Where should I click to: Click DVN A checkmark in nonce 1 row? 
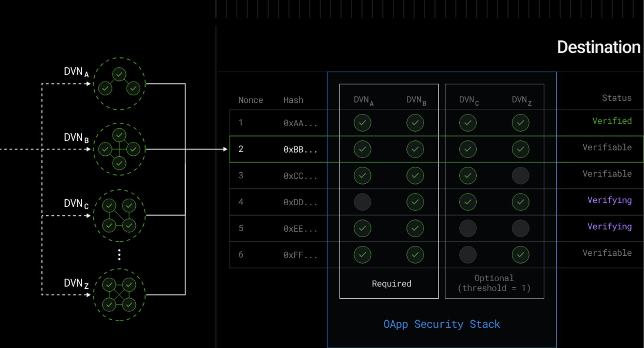[362, 123]
